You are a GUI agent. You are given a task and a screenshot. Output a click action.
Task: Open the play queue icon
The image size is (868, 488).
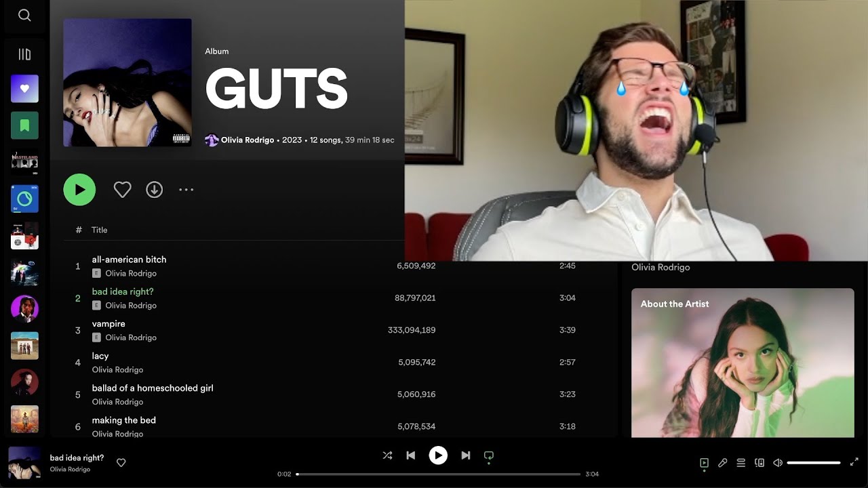point(741,463)
